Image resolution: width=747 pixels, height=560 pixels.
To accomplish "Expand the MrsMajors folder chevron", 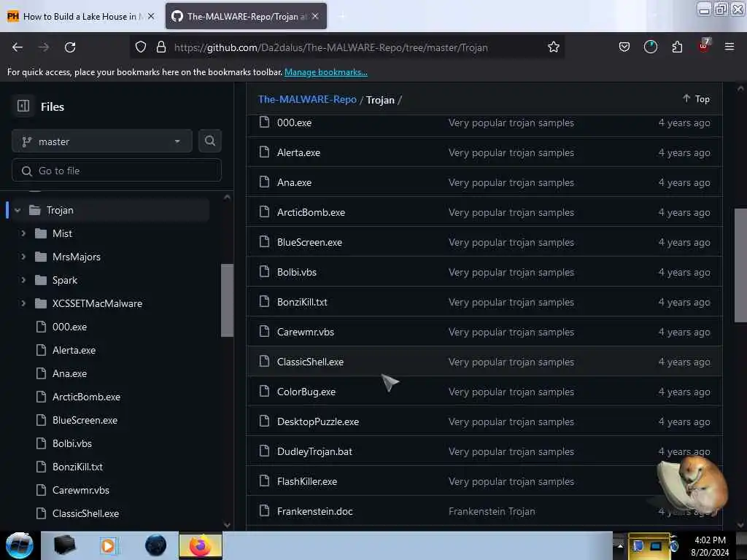I will pyautogui.click(x=23, y=257).
